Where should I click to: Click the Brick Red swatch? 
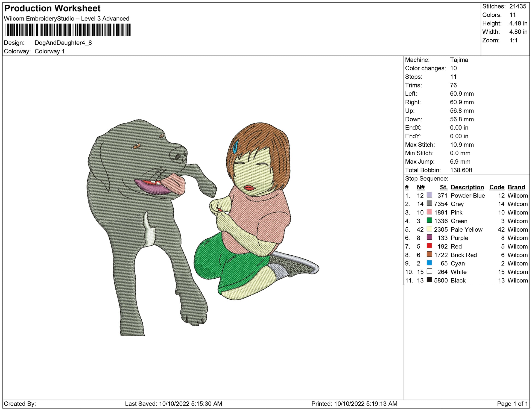429,254
